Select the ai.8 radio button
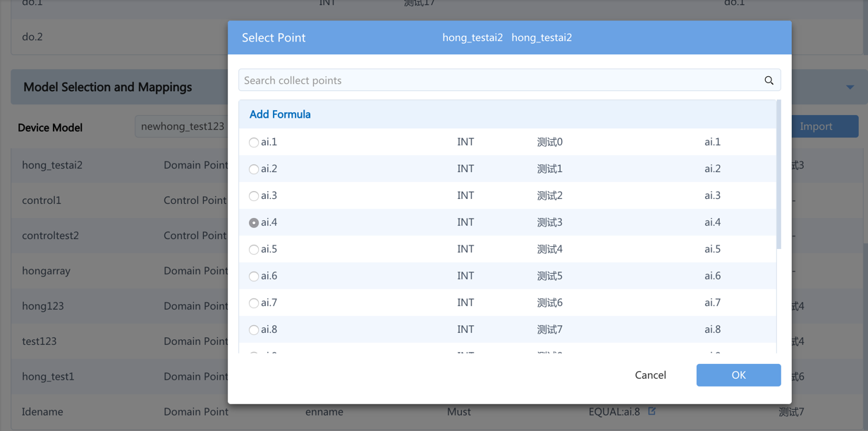Image resolution: width=868 pixels, height=431 pixels. pos(254,330)
